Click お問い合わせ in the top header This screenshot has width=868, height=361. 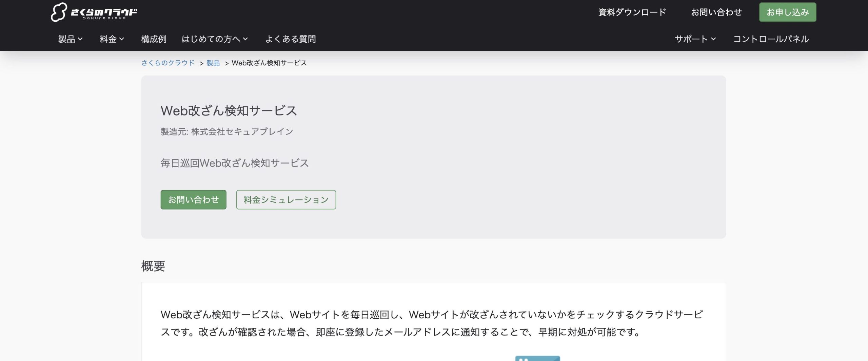[716, 13]
